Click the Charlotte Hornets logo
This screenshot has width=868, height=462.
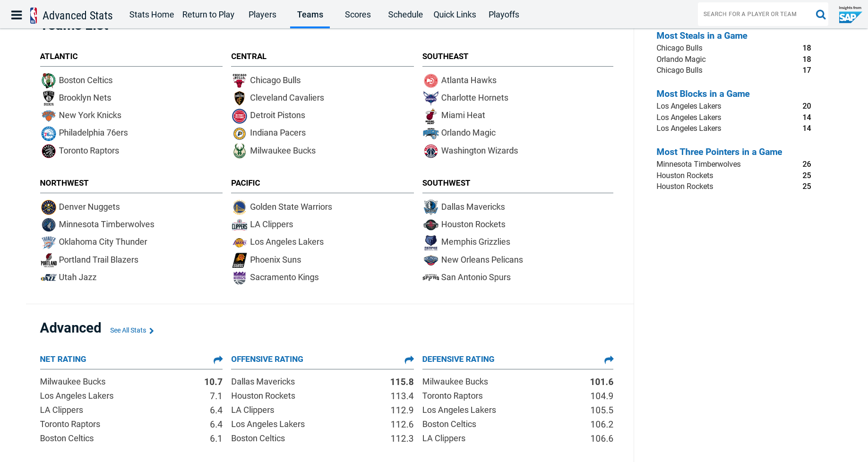click(x=430, y=98)
